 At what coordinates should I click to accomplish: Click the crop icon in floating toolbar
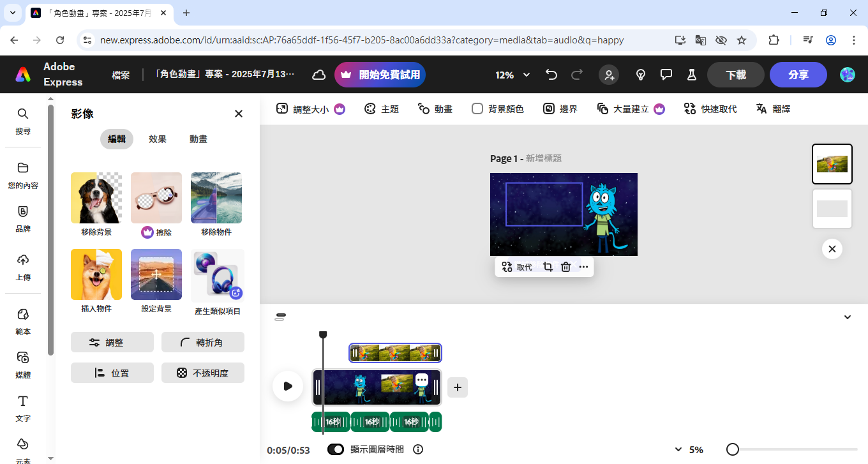548,267
